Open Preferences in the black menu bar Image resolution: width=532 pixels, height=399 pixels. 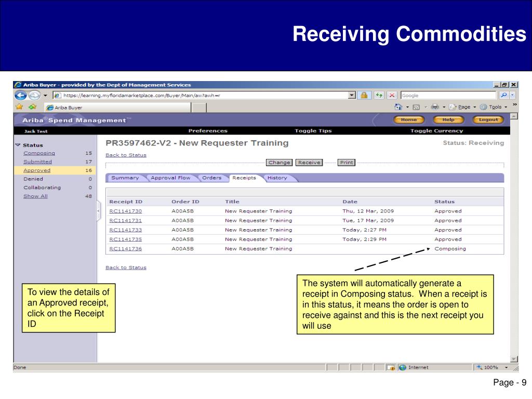click(x=208, y=131)
